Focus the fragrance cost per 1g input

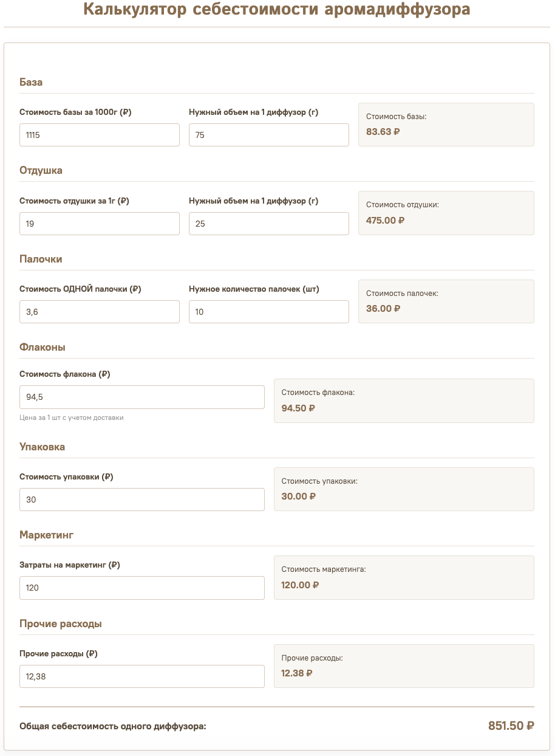point(100,224)
